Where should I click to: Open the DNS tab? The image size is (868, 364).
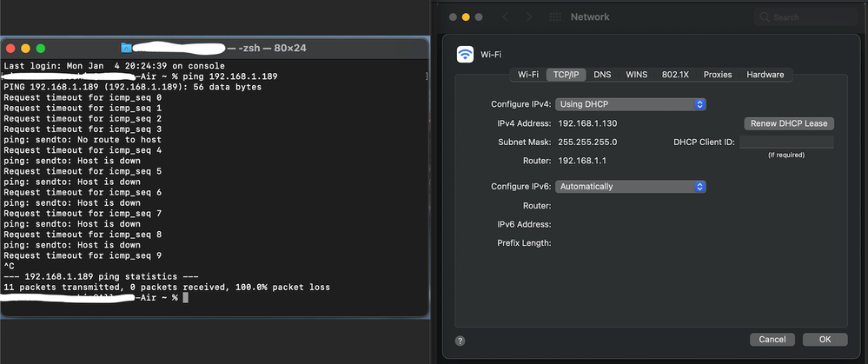[602, 75]
